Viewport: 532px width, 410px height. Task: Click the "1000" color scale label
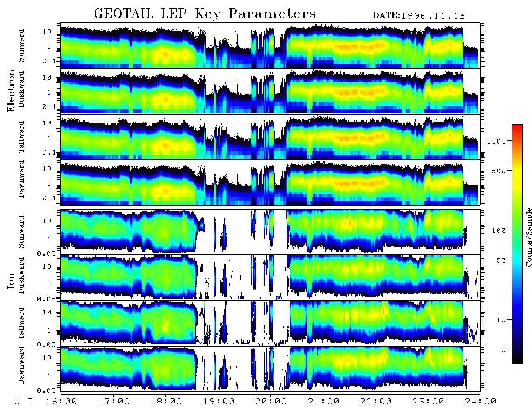[x=496, y=141]
